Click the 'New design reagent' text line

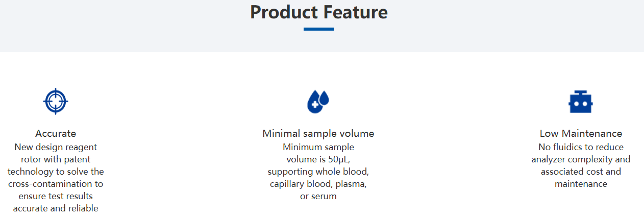[56, 147]
